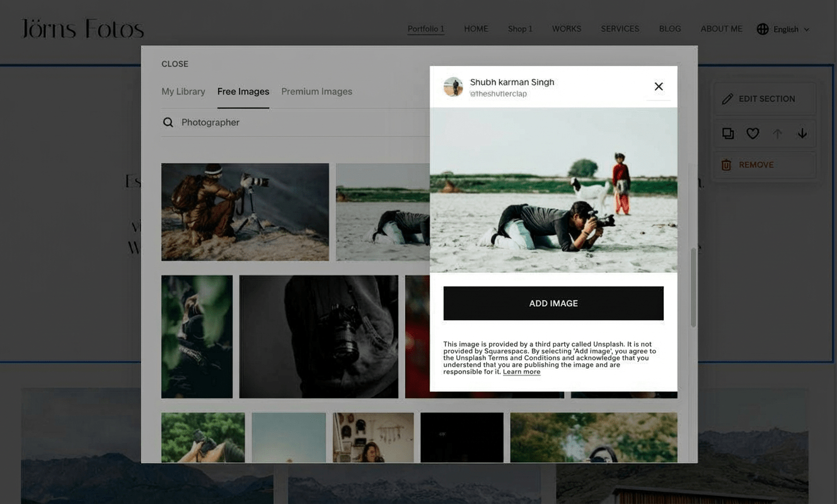Click the Edit Section button

(x=765, y=99)
